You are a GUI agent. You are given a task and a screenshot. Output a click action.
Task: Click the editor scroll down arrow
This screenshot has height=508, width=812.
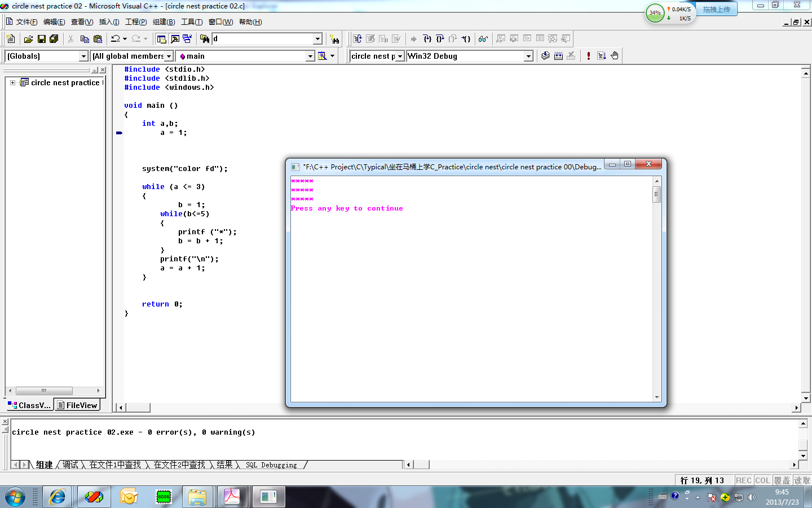806,398
